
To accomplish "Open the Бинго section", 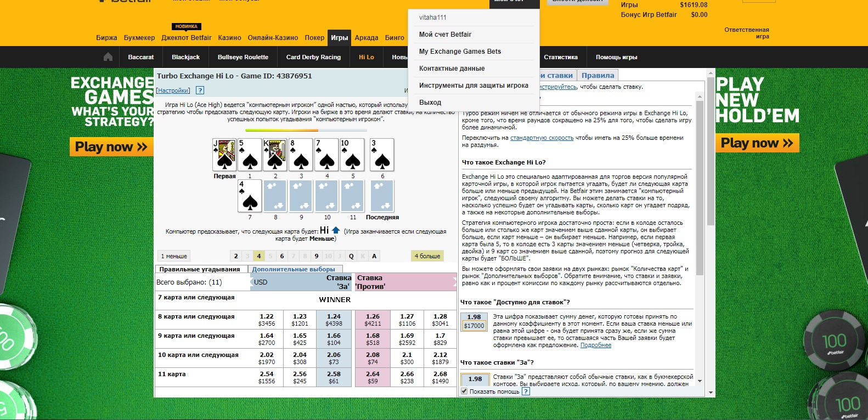I will point(394,38).
